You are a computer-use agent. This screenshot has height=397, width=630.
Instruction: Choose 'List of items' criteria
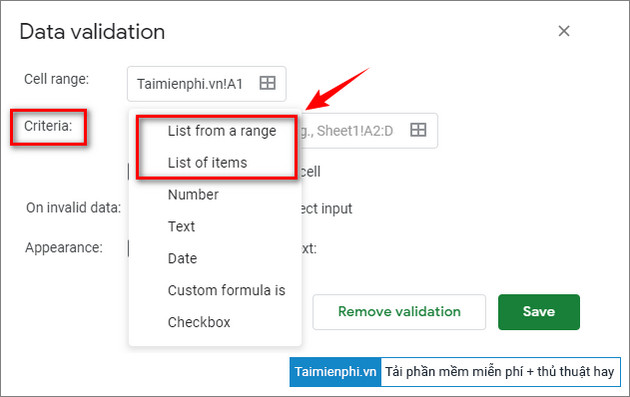point(207,163)
